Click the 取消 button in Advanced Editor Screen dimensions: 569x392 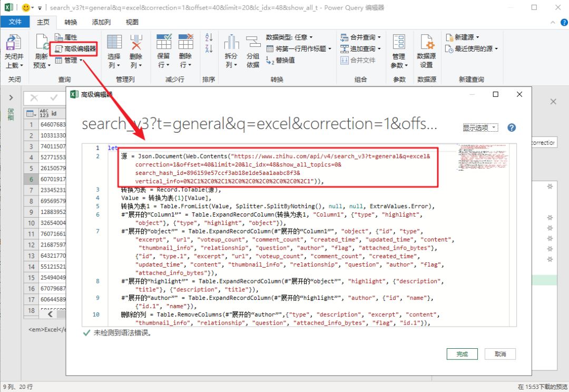[499, 354]
